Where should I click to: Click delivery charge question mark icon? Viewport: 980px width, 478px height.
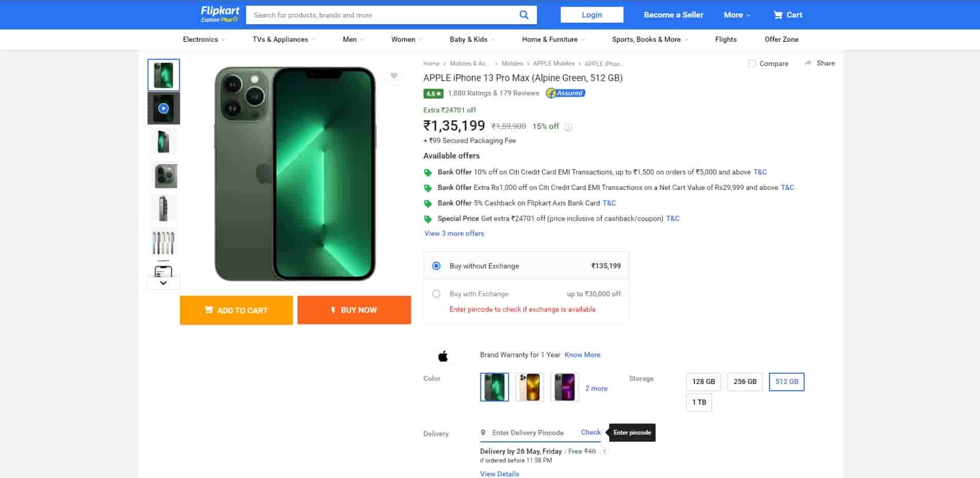pos(604,452)
